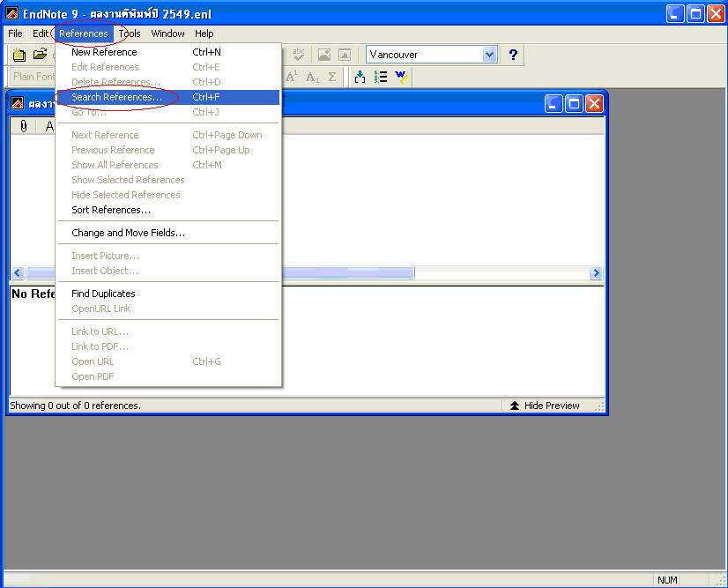
Task: Open EndNote help question mark icon
Action: point(513,55)
